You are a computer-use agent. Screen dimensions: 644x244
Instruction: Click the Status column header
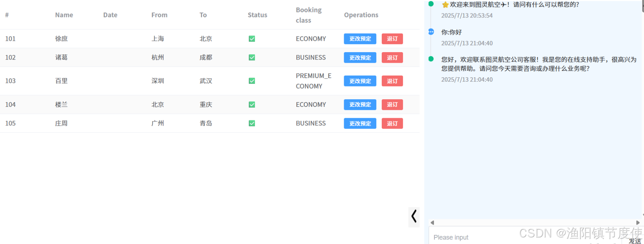(258, 15)
